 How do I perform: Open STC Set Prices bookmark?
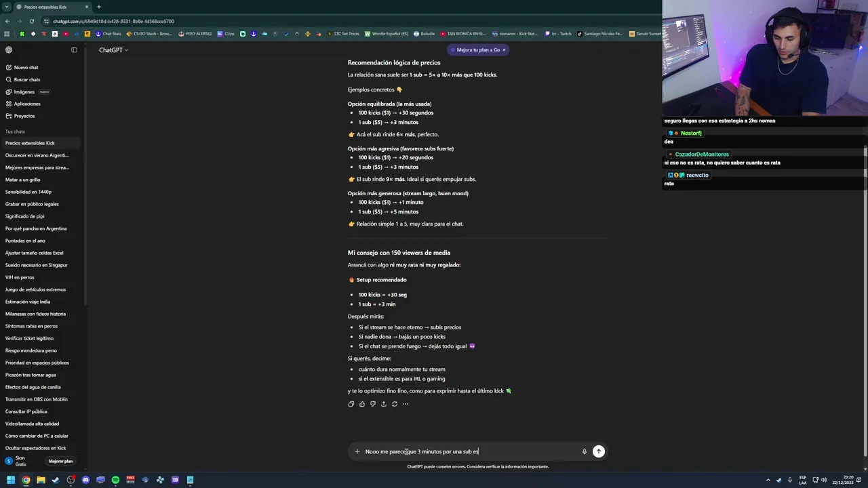tap(343, 34)
